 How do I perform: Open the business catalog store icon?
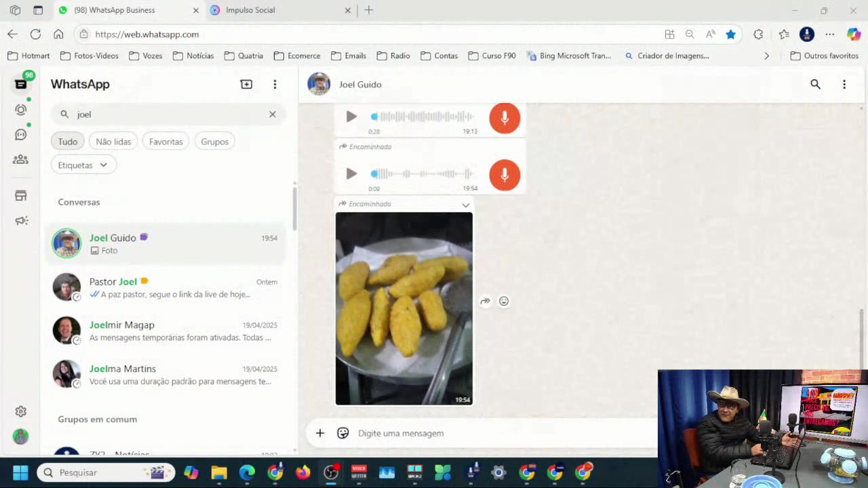(x=21, y=196)
